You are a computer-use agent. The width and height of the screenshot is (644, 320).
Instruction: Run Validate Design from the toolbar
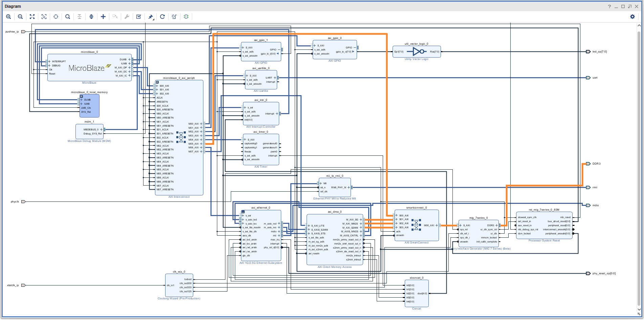click(x=139, y=17)
